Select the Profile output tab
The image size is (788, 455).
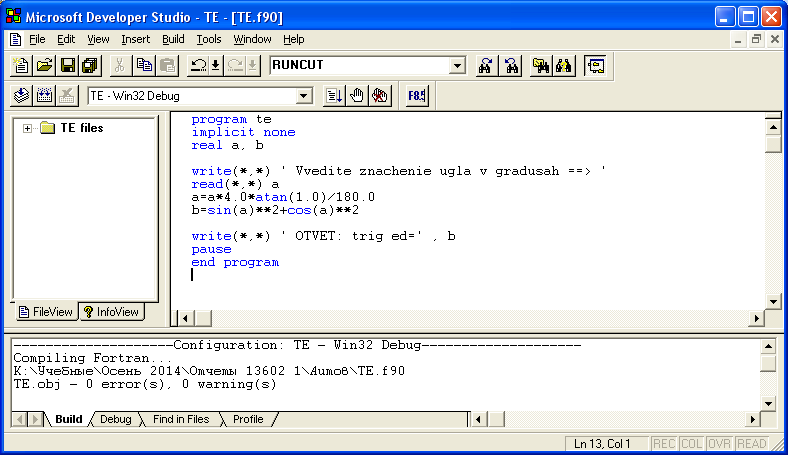(248, 419)
